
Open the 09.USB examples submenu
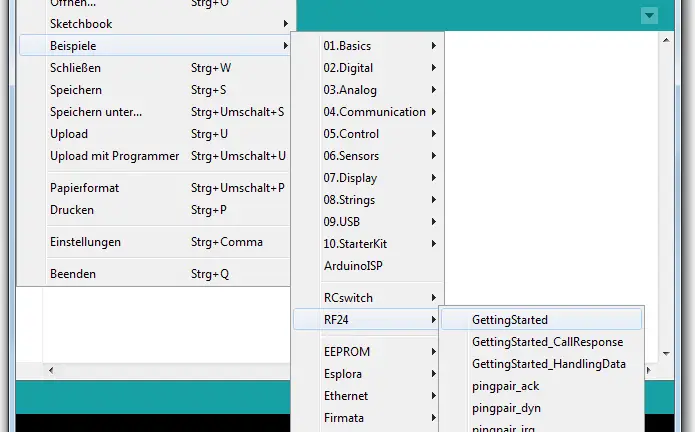[368, 222]
